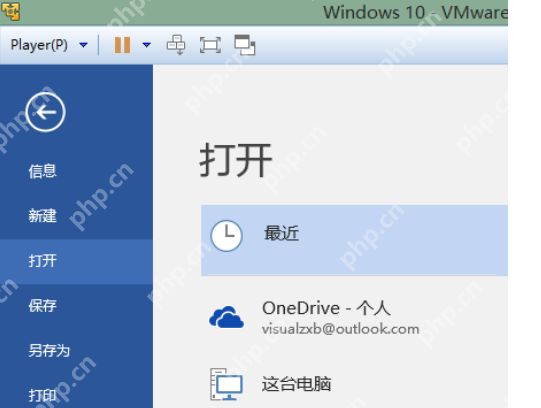Enter full screen mode icon
This screenshot has width=541, height=408.
point(210,45)
